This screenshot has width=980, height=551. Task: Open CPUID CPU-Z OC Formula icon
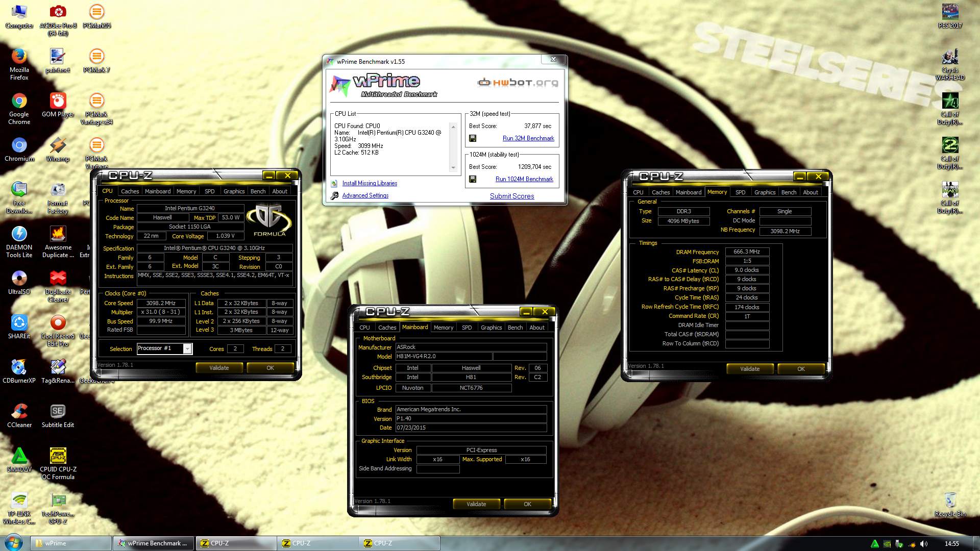(58, 464)
